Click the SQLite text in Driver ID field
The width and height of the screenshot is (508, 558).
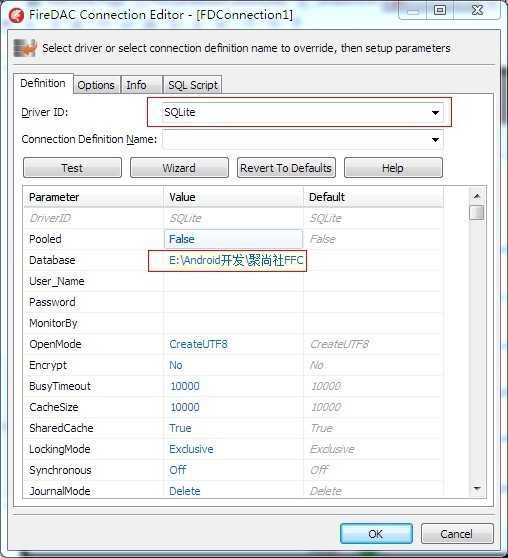pyautogui.click(x=179, y=112)
